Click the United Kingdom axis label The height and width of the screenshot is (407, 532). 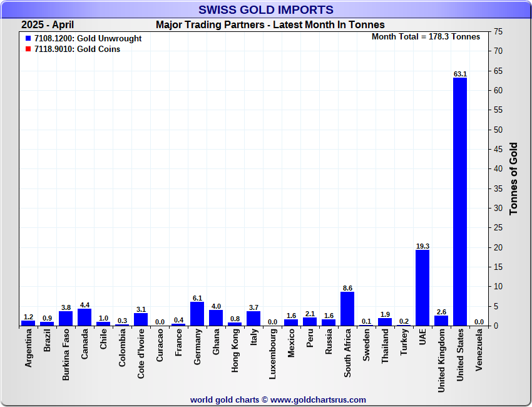[441, 361]
